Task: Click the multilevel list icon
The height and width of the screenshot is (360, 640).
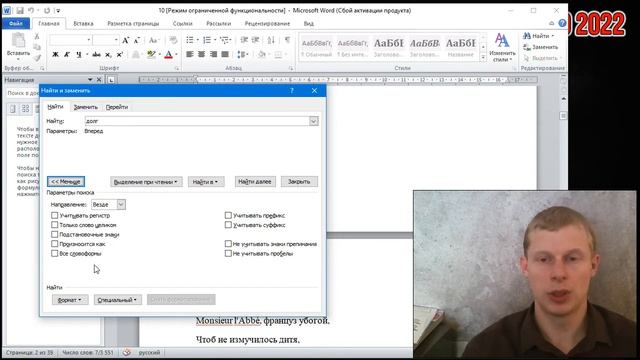Action: pos(224,40)
